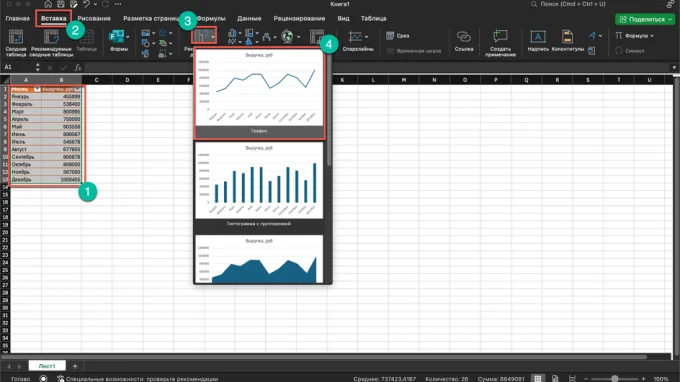The height and width of the screenshot is (382, 680).
Task: Click the Home icon in title bar
Action: point(48,4)
